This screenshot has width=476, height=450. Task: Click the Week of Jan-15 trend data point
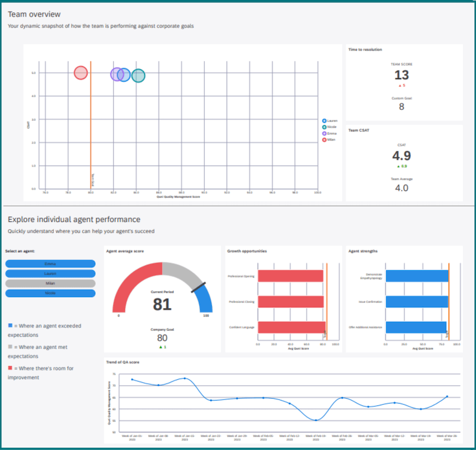pos(184,379)
